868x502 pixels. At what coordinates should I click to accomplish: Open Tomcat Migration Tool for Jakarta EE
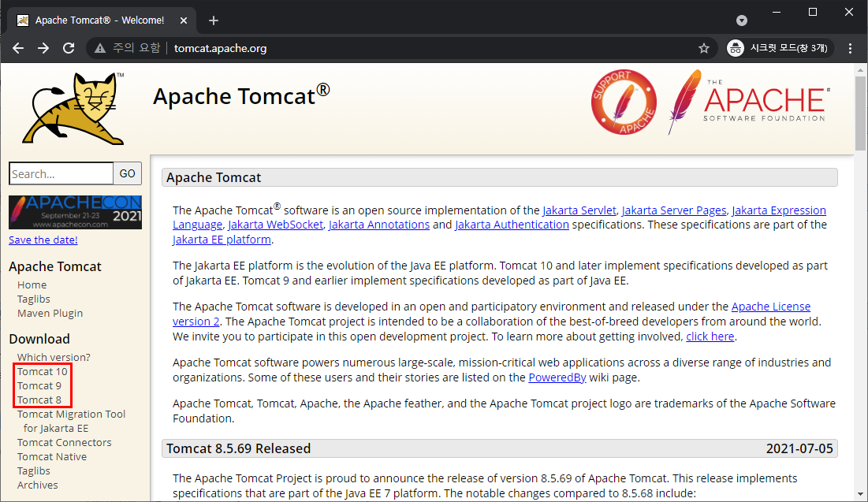pyautogui.click(x=71, y=421)
